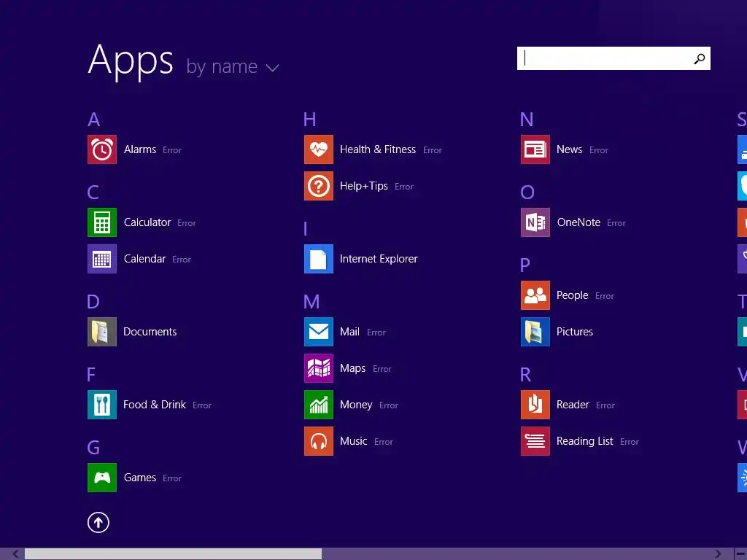The image size is (747, 560).
Task: Click the up arrow to return to Start
Action: (98, 522)
